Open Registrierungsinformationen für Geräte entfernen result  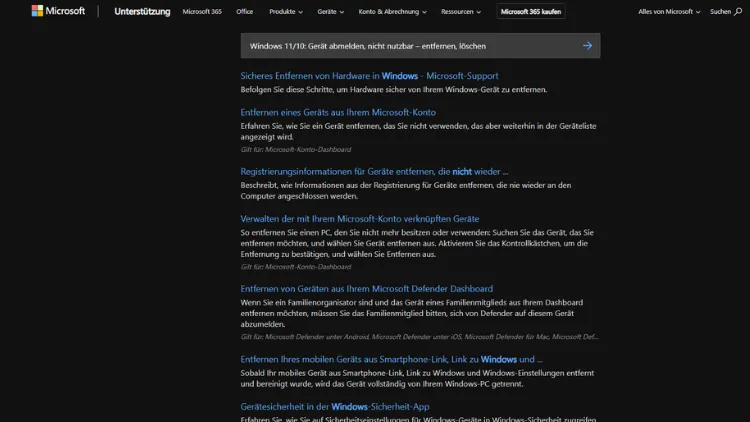pyautogui.click(x=375, y=171)
